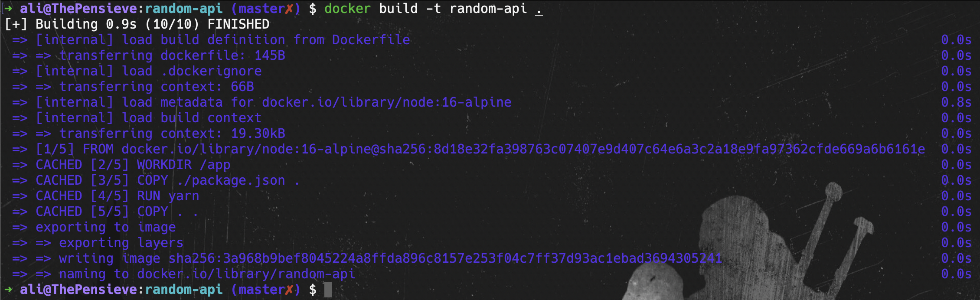The width and height of the screenshot is (980, 300).
Task: Click the '[internal] load .dockerignore' line
Action: click(149, 71)
